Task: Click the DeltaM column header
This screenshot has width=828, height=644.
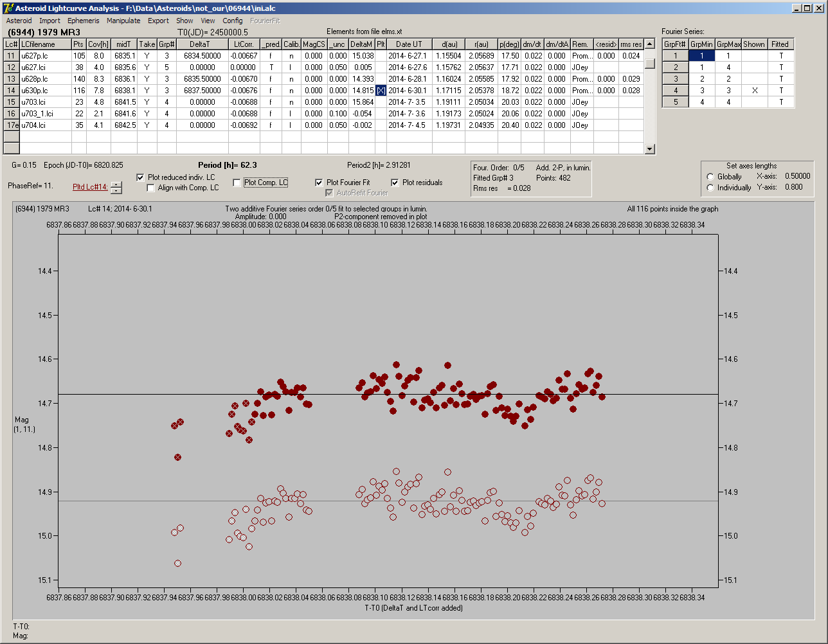Action: pyautogui.click(x=362, y=44)
